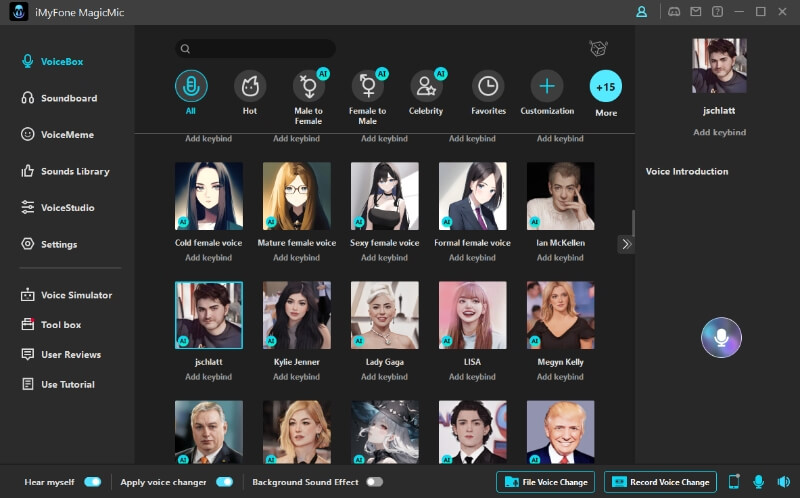Image resolution: width=800 pixels, height=498 pixels.
Task: Select the Formal female voice thumbnail
Action: pyautogui.click(x=472, y=196)
